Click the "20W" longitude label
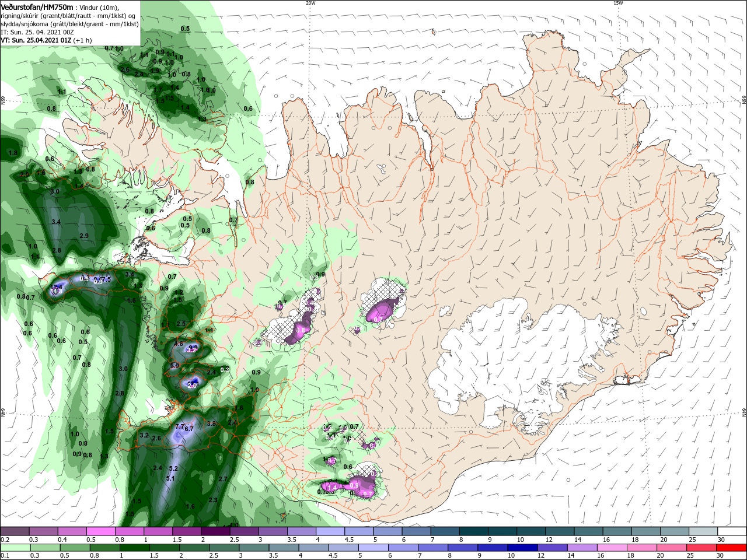Screen dimensions: 747x560 [310, 3]
